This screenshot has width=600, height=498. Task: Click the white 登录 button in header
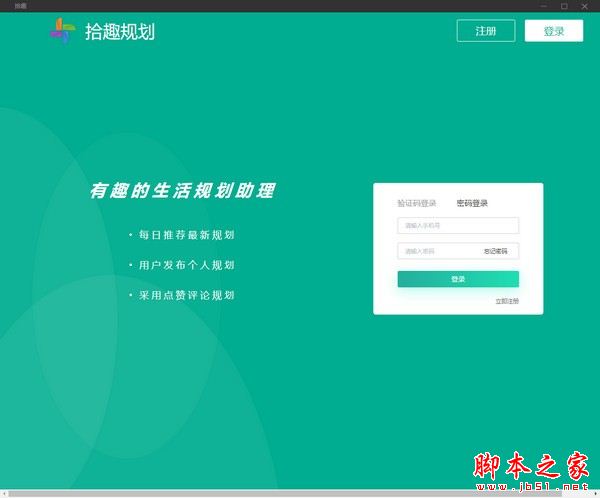click(x=554, y=31)
